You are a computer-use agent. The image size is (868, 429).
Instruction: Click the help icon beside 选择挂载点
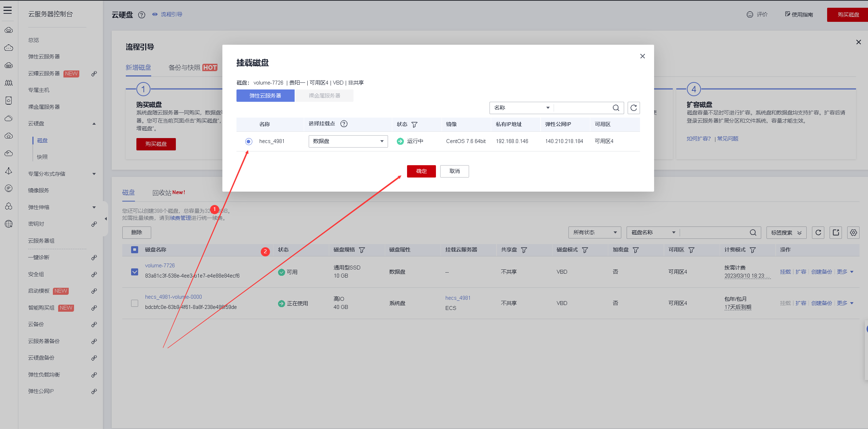[x=344, y=124]
